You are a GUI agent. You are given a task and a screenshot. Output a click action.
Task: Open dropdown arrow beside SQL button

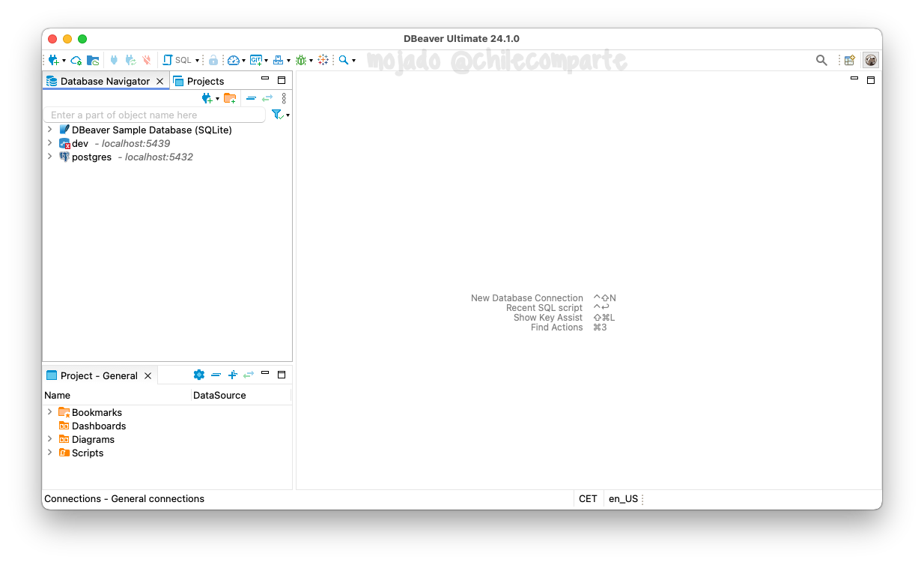coord(198,61)
